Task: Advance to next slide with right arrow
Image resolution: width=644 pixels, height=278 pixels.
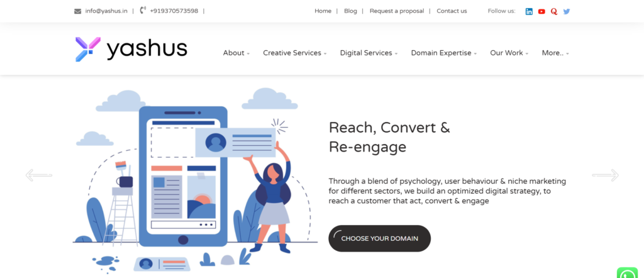Action: 606,175
